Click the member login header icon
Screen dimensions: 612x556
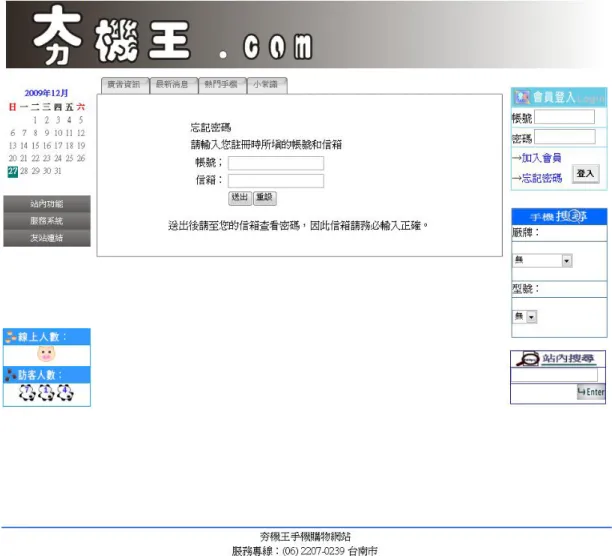tap(522, 97)
